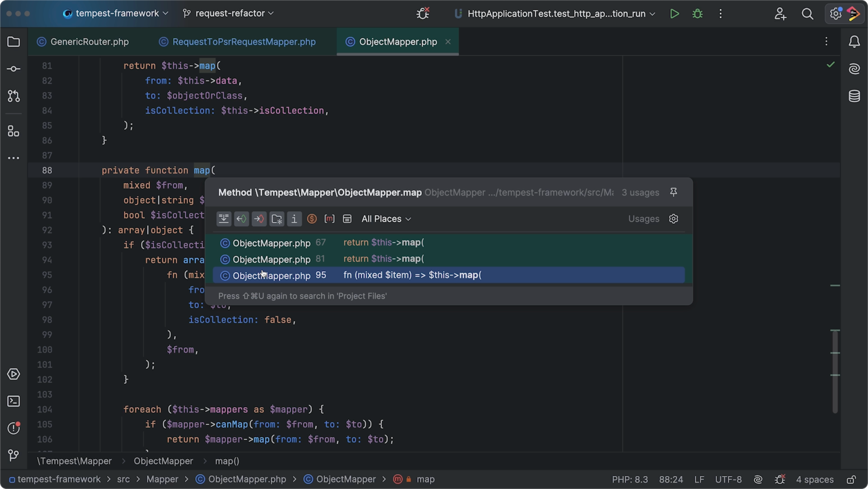
Task: Open the Services tool window icon
Action: (13, 374)
